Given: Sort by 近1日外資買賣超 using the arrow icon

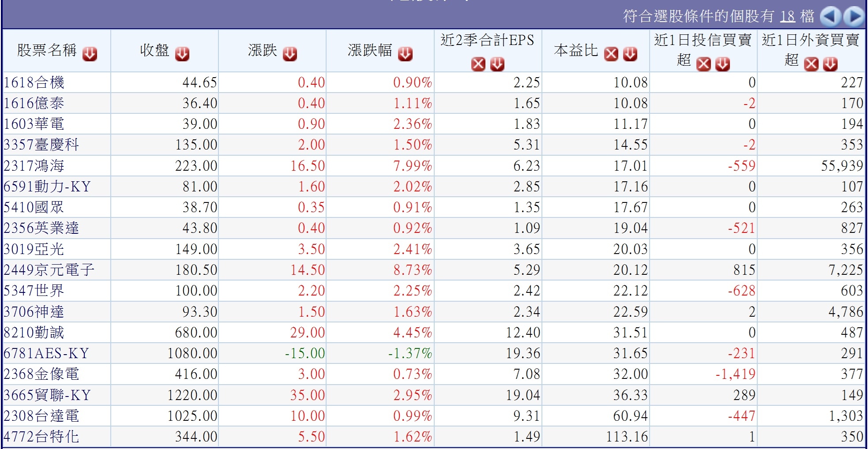Looking at the screenshot, I should click(830, 64).
